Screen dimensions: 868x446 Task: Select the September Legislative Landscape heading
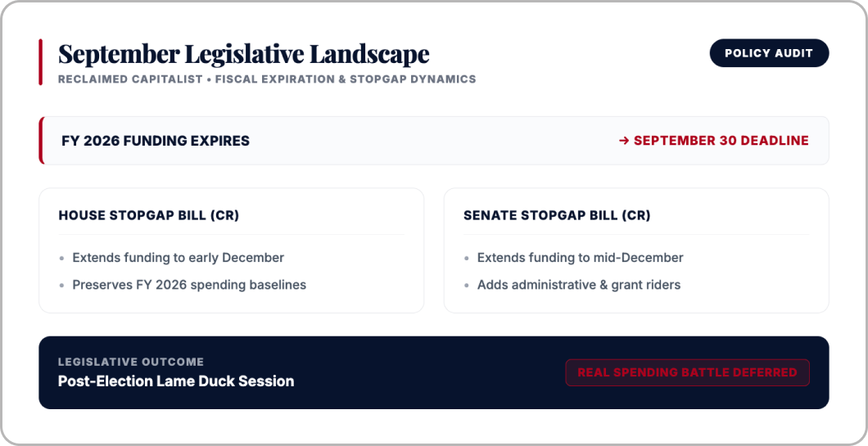coord(243,54)
